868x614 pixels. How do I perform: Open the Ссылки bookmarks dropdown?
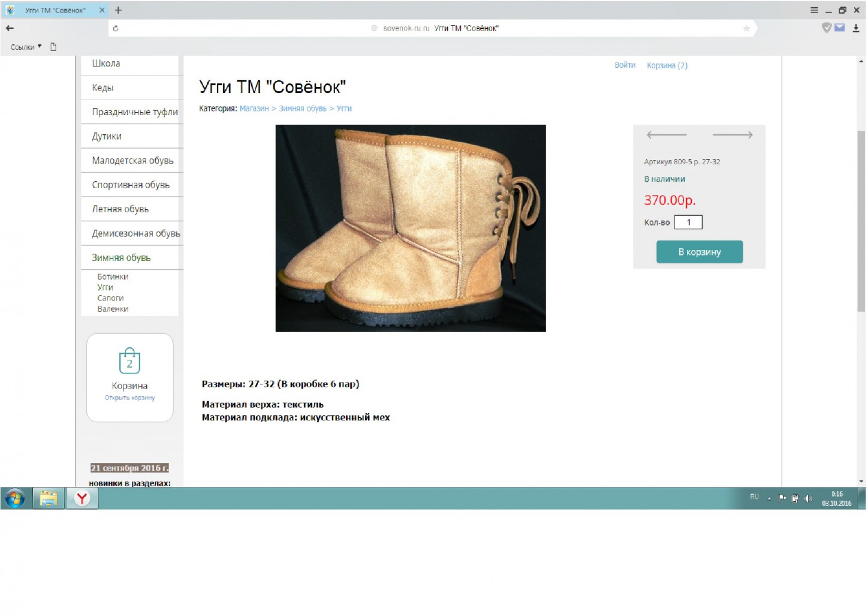26,47
